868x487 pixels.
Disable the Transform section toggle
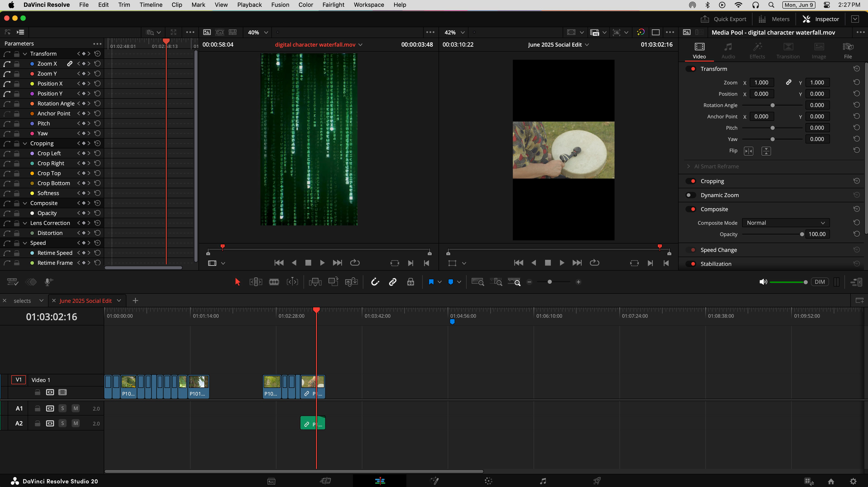[691, 69]
